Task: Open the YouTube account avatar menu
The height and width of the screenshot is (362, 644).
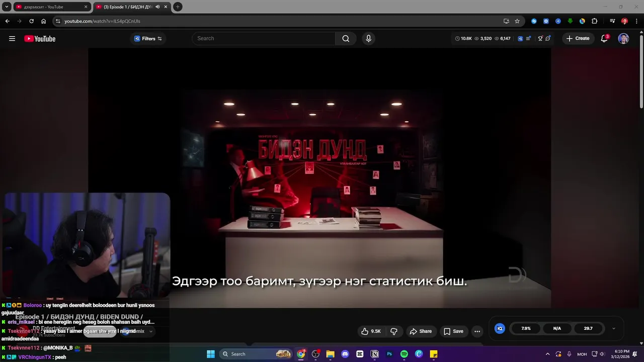Action: [x=623, y=39]
